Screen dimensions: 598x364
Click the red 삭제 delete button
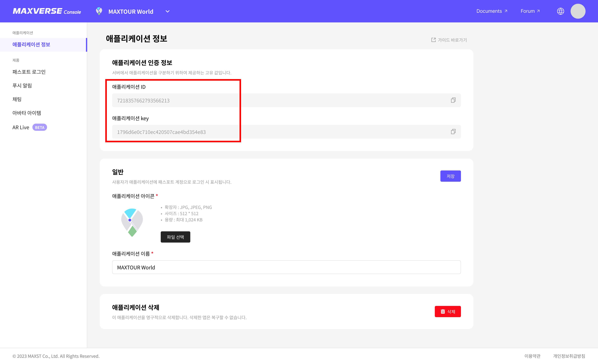pyautogui.click(x=448, y=312)
